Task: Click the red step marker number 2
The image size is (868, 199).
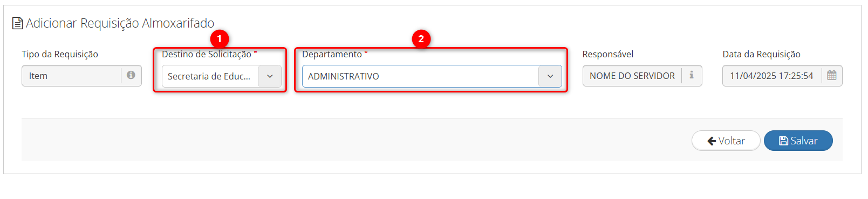Action: tap(421, 39)
